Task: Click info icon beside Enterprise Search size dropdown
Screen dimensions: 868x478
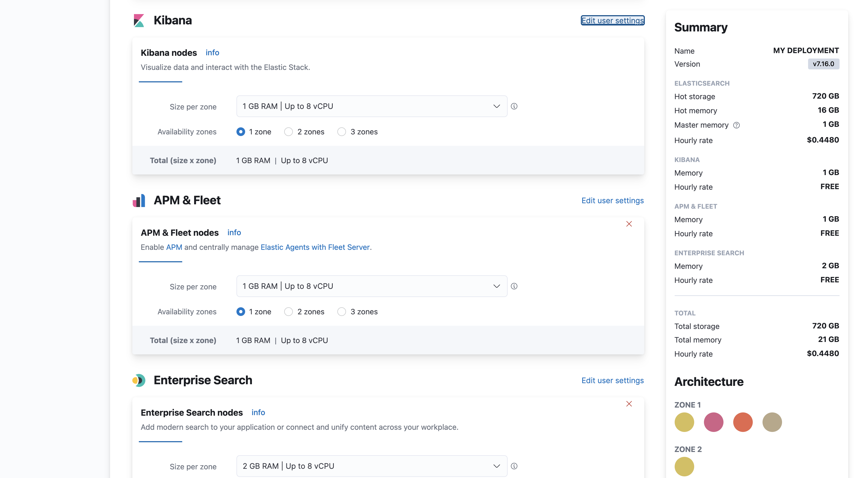Action: coord(514,466)
